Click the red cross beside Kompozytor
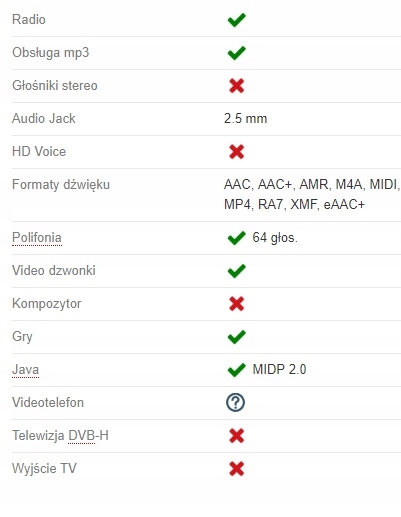Viewport: 401px width, 517px height. click(x=236, y=304)
